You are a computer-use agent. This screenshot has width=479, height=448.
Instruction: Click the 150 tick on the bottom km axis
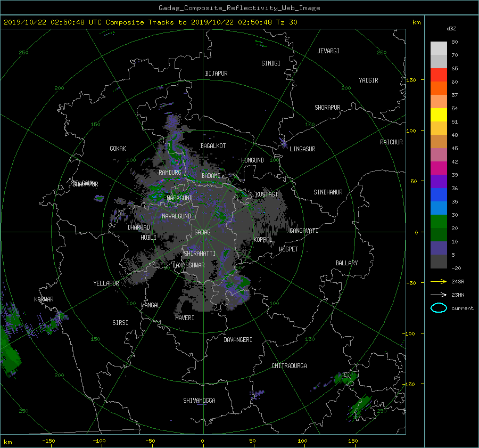click(x=353, y=441)
